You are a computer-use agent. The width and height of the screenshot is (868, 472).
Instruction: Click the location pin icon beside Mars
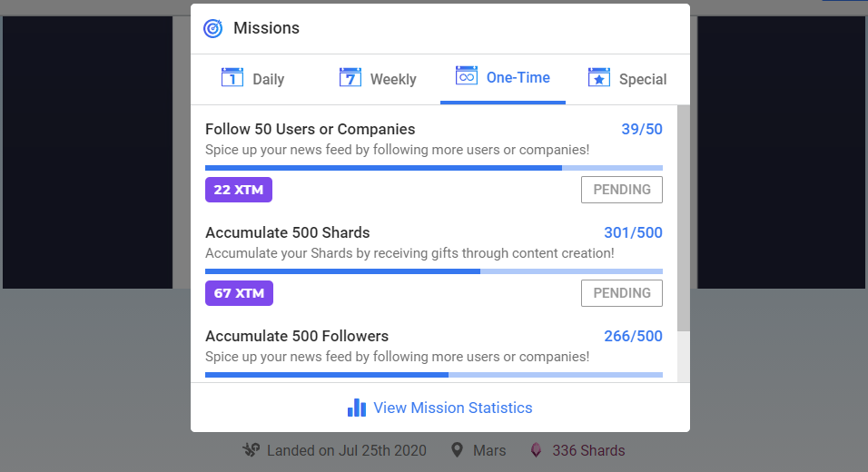pos(457,450)
